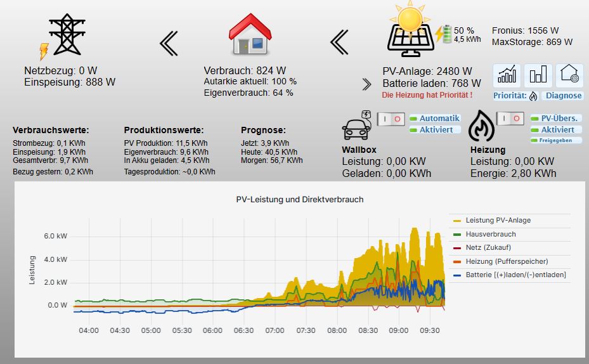Click the Wallbox Aktiviert button
The image size is (589, 364).
pos(435,129)
